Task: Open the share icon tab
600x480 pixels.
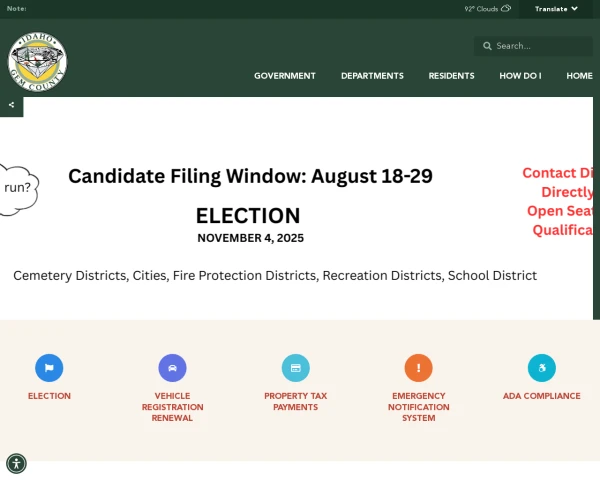Action: point(11,105)
